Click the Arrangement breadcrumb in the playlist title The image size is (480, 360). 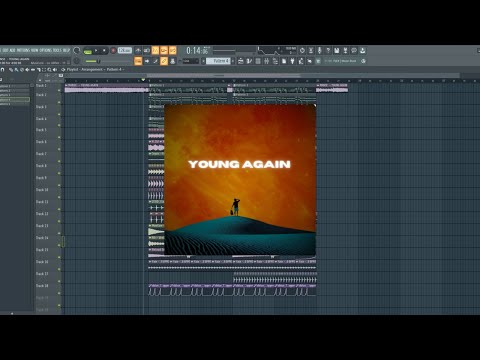pyautogui.click(x=92, y=69)
